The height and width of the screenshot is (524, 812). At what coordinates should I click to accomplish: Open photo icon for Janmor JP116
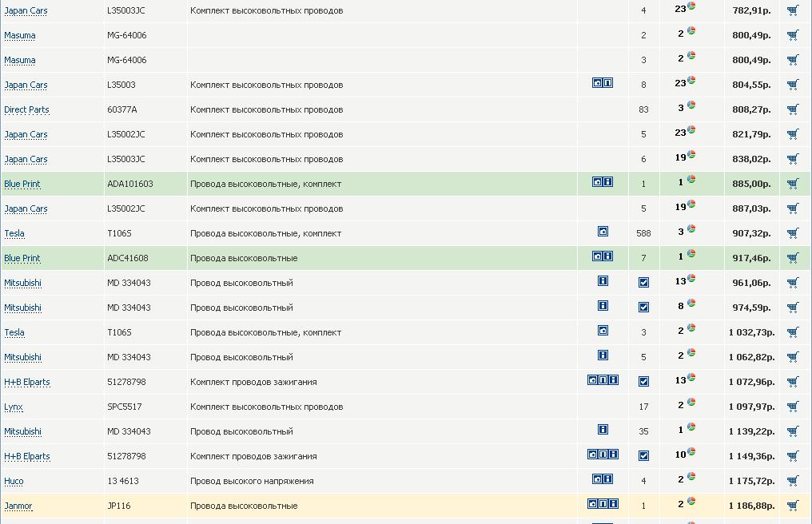[x=592, y=504]
